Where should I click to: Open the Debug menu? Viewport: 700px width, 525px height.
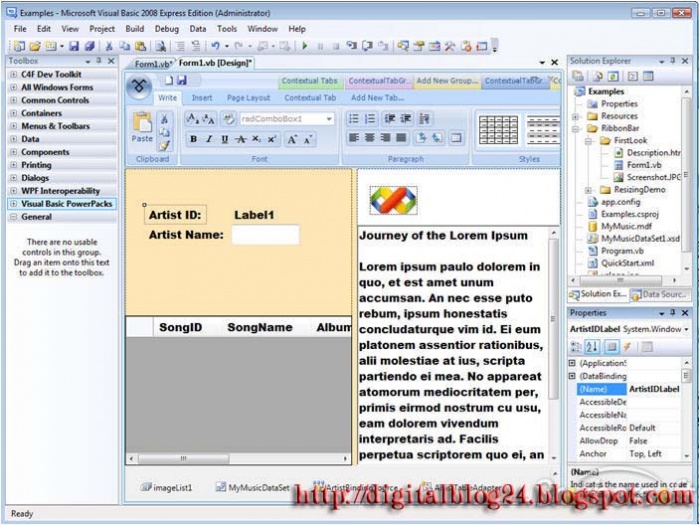coord(167,29)
